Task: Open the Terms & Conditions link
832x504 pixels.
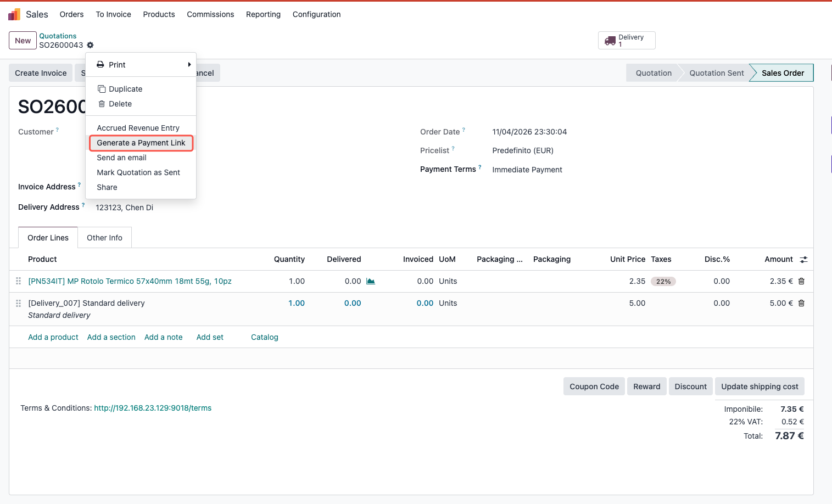Action: [153, 408]
